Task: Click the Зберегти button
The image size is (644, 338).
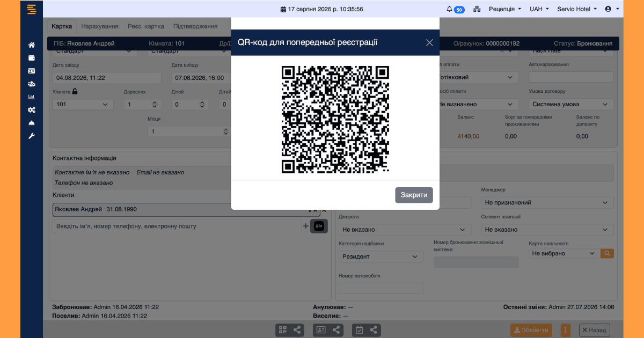Action: coord(531,330)
